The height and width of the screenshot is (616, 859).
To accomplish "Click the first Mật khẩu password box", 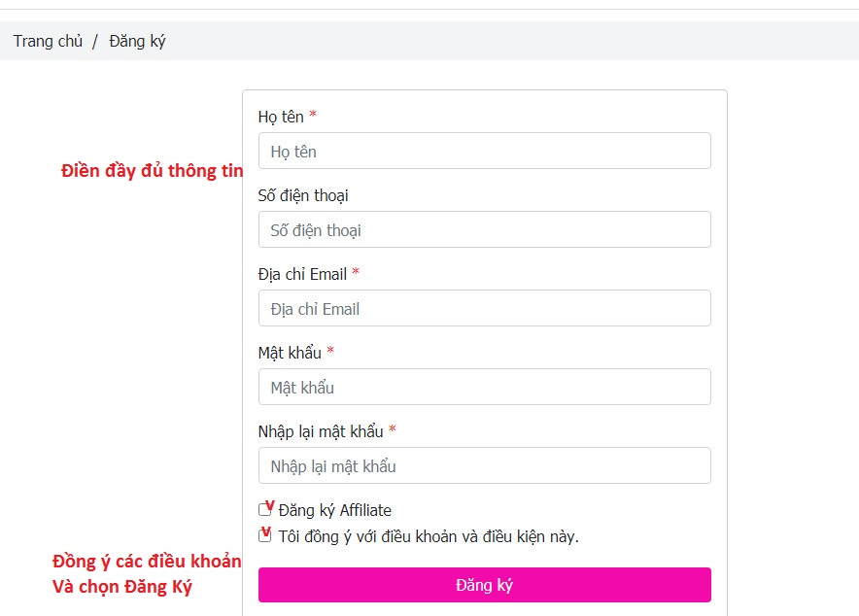I will click(x=484, y=387).
